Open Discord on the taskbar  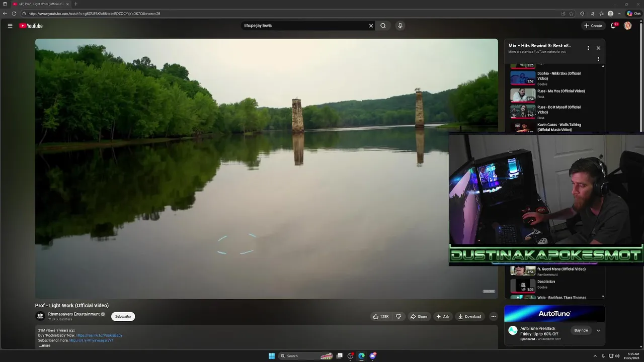click(x=373, y=356)
